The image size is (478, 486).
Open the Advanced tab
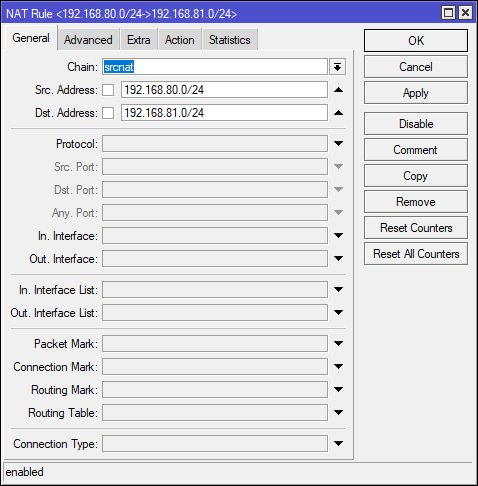[88, 40]
